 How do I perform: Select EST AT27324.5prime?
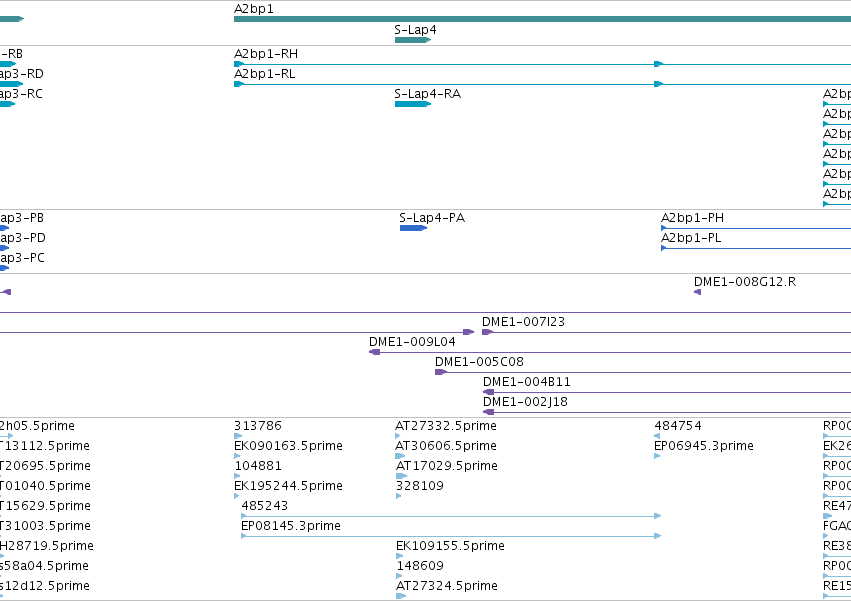(447, 586)
